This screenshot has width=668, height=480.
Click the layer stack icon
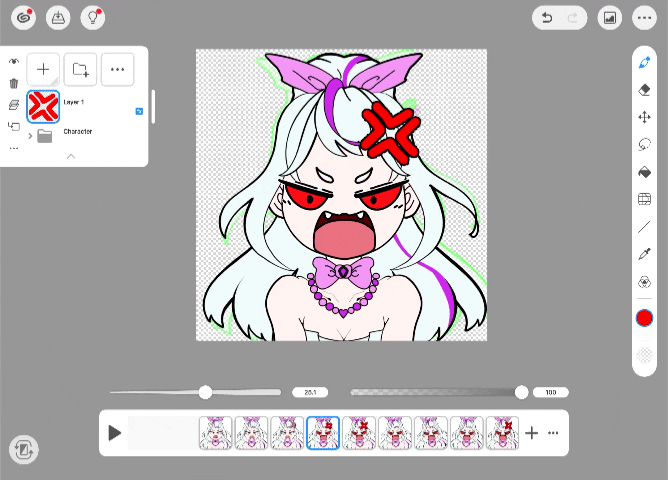point(14,105)
